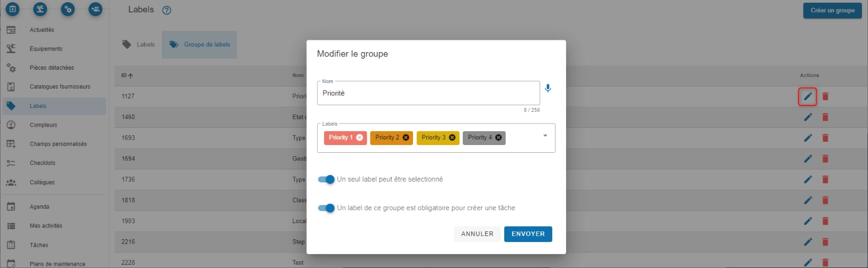Screen dimensions: 868x268
Task: Click the Créer un groupe button
Action: point(832,11)
